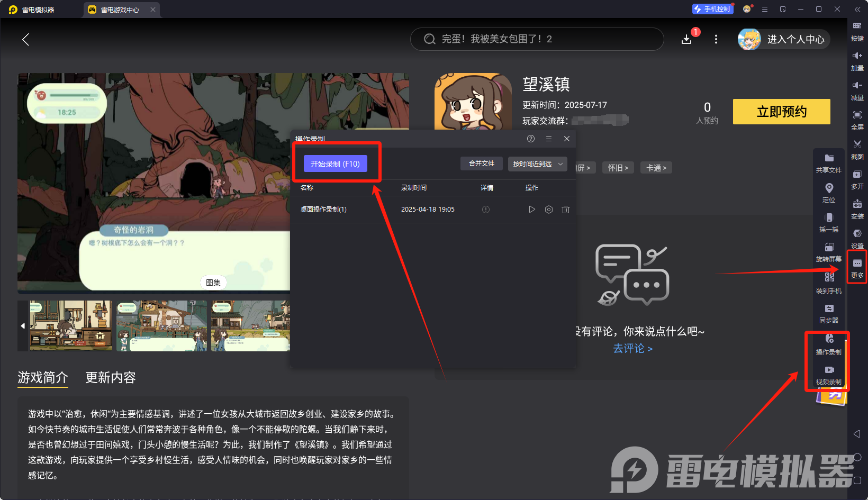Click the search field with 完蛋！我被美女包围了！2
Image resolution: width=868 pixels, height=500 pixels.
pyautogui.click(x=537, y=39)
